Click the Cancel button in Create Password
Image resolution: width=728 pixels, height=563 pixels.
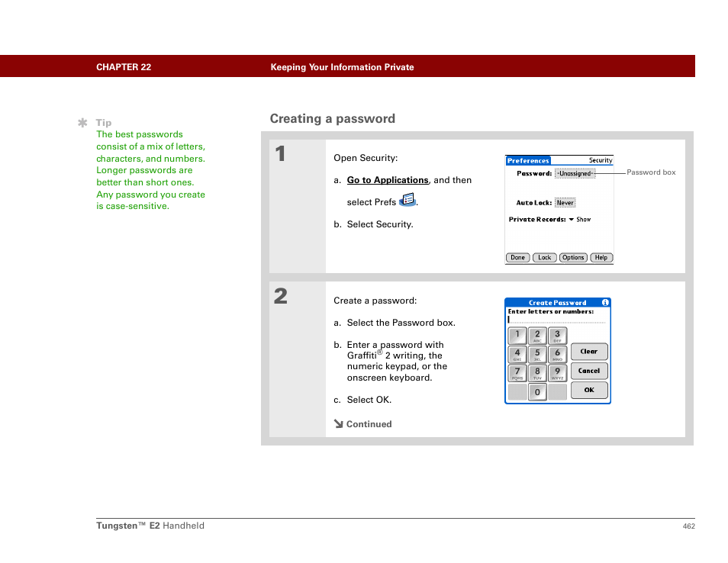click(x=588, y=371)
